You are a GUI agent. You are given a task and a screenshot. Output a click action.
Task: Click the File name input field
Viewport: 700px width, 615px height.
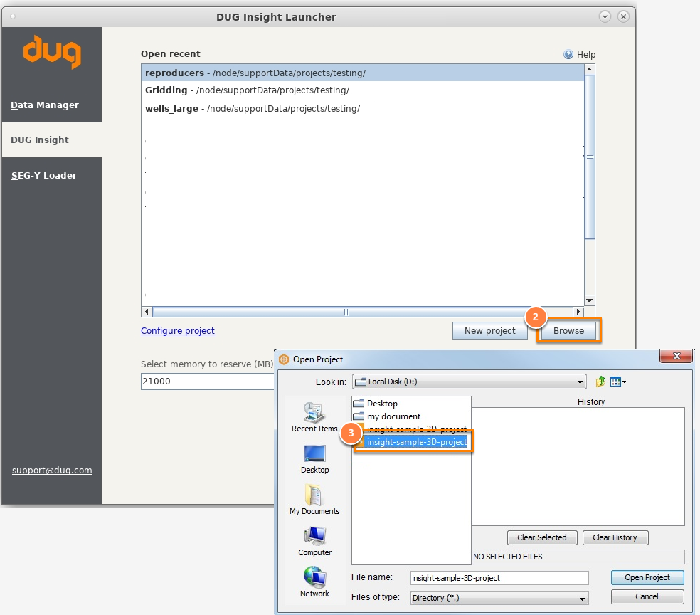[499, 578]
